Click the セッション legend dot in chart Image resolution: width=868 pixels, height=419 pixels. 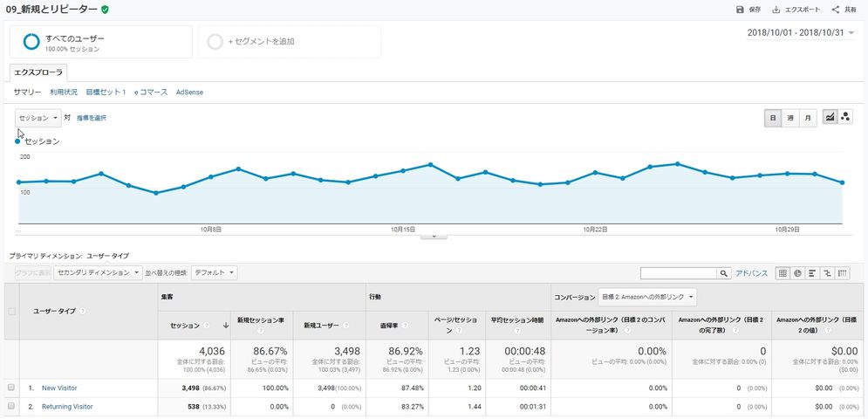[18, 141]
